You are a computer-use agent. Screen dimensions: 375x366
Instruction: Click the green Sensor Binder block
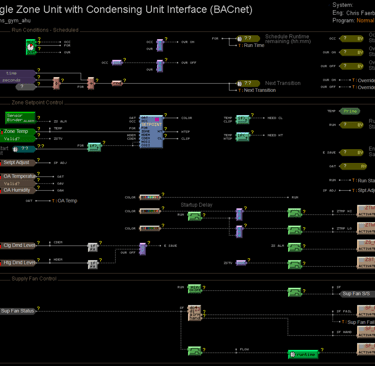(x=20, y=118)
